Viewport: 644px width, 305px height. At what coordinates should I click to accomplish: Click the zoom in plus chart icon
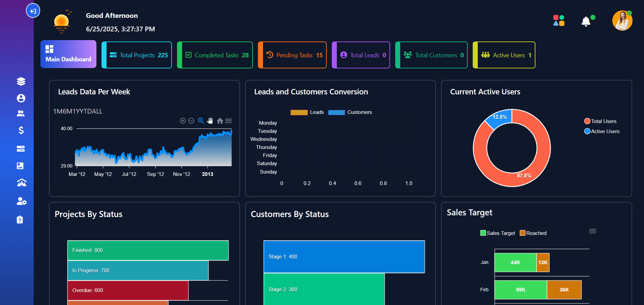pos(183,121)
